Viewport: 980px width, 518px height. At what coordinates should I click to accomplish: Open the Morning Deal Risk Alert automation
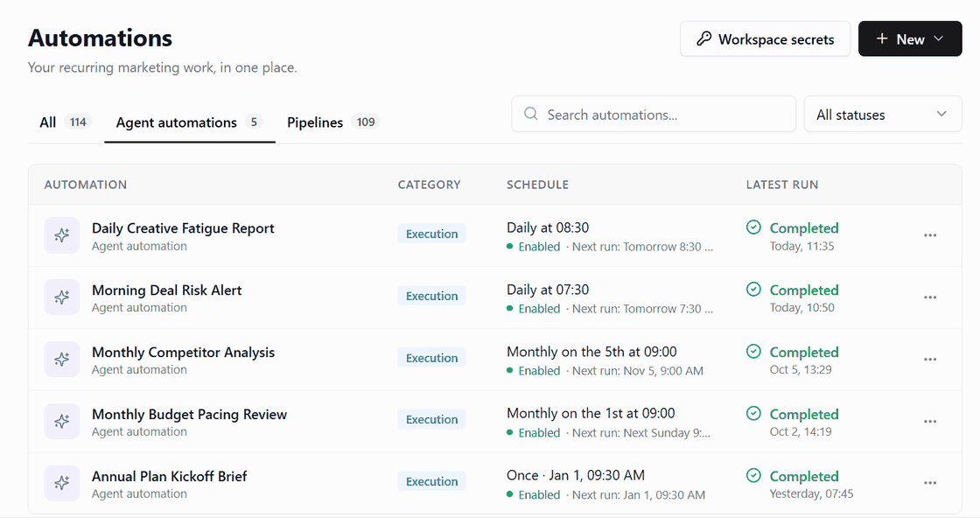click(x=167, y=290)
